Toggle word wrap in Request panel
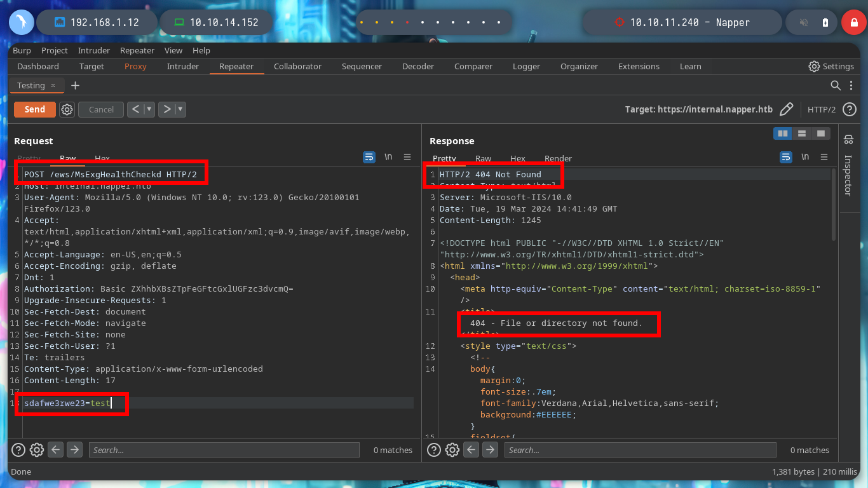The height and width of the screenshot is (488, 868). click(x=369, y=157)
